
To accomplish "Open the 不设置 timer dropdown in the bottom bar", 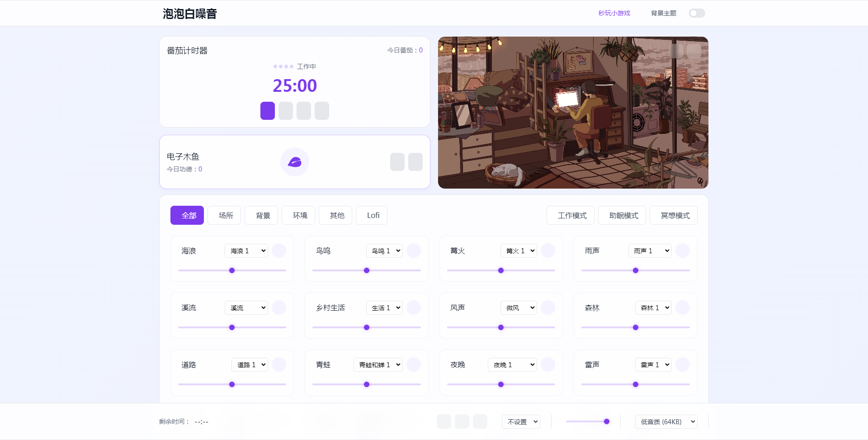I will [x=520, y=421].
